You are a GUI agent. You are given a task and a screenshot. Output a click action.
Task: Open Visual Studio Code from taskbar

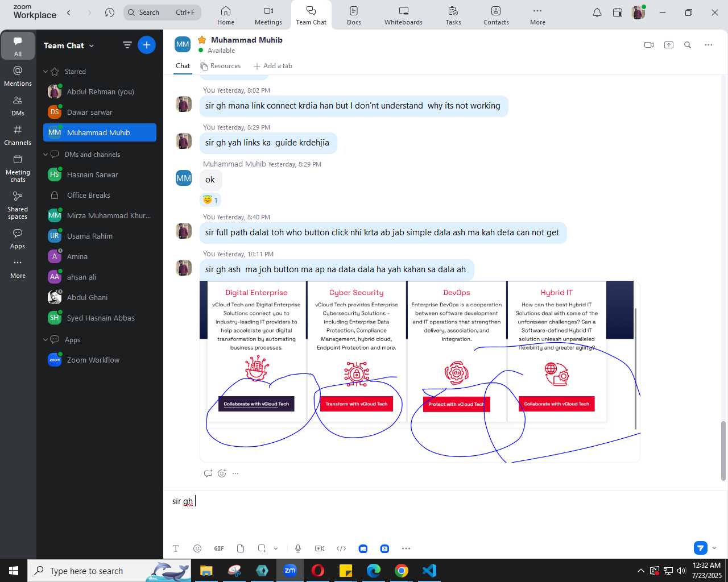click(429, 571)
